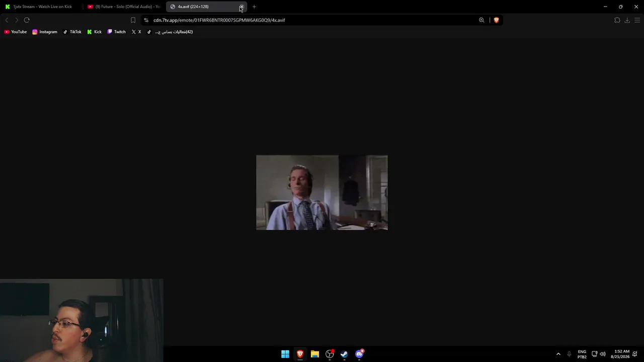Click the Brave icon in taskbar

300,354
